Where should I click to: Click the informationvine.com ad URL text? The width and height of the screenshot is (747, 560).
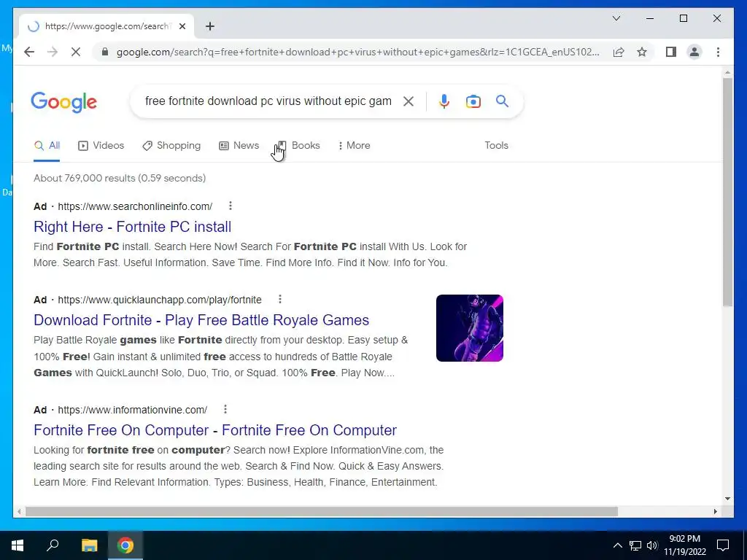click(x=133, y=410)
